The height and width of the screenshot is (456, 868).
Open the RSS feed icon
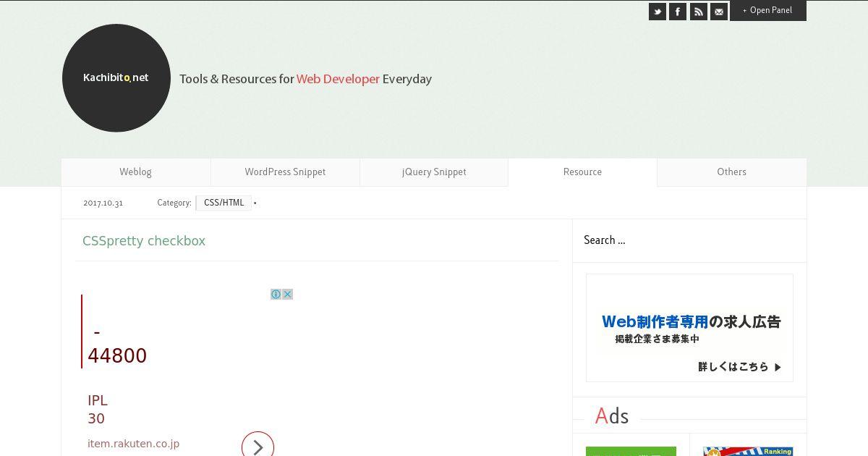[x=698, y=12]
